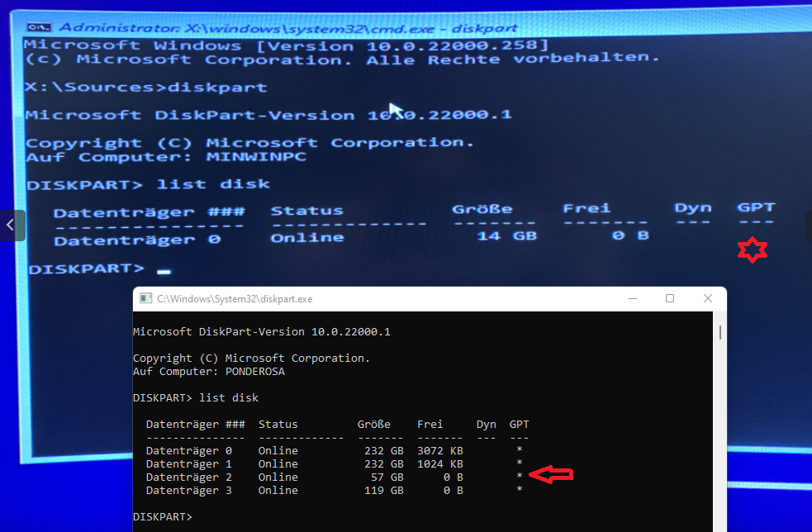Click the '57 GB' size value
The height and width of the screenshot is (532, 812).
coord(387,477)
